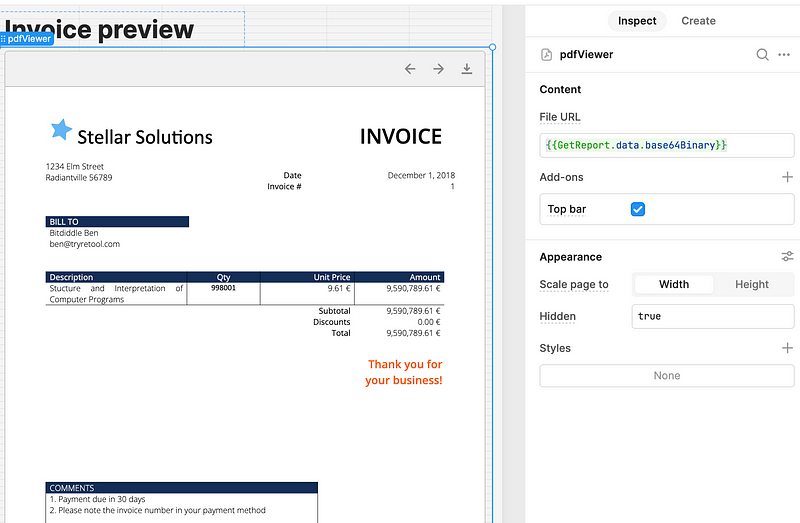Click the Styles None box

coord(666,376)
